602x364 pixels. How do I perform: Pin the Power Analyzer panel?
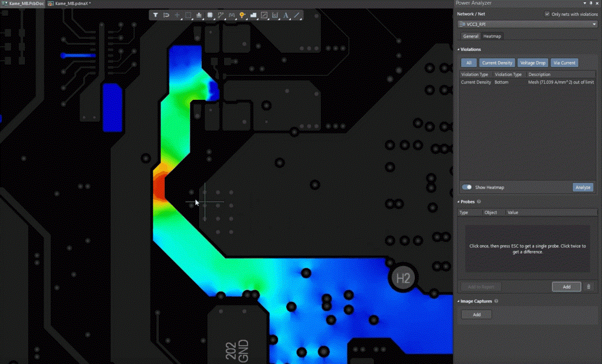click(591, 3)
